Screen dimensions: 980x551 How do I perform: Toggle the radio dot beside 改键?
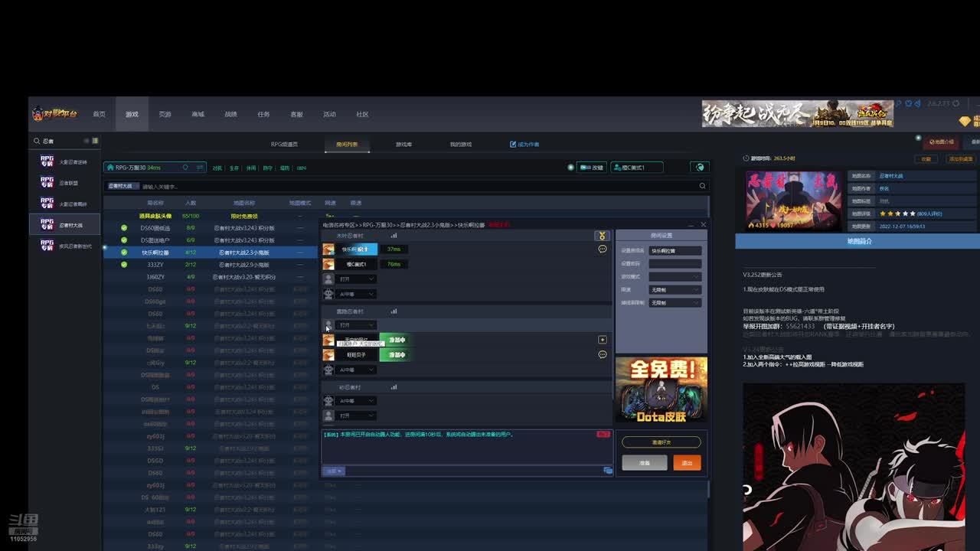pyautogui.click(x=570, y=168)
